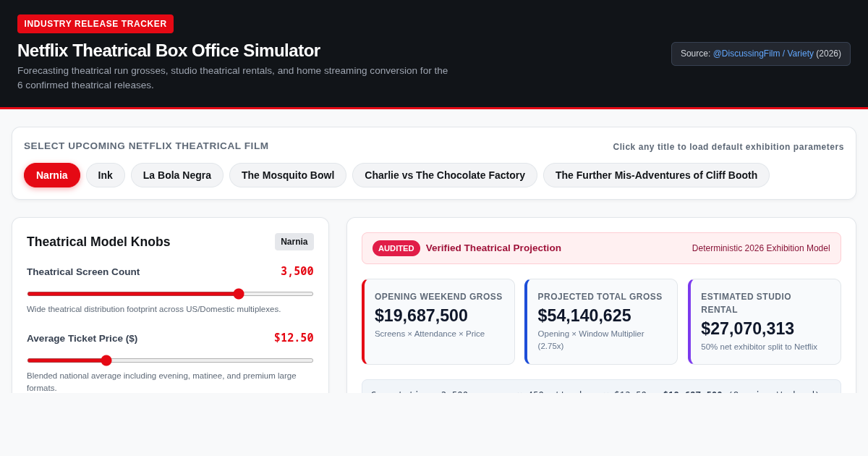Click the Opening Weekend Gross card
868x456 pixels.
(x=438, y=321)
